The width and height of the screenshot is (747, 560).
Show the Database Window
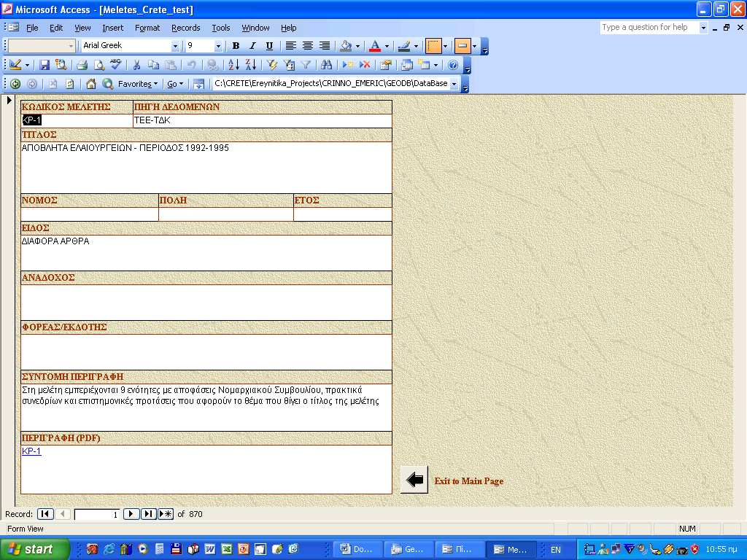(x=407, y=65)
